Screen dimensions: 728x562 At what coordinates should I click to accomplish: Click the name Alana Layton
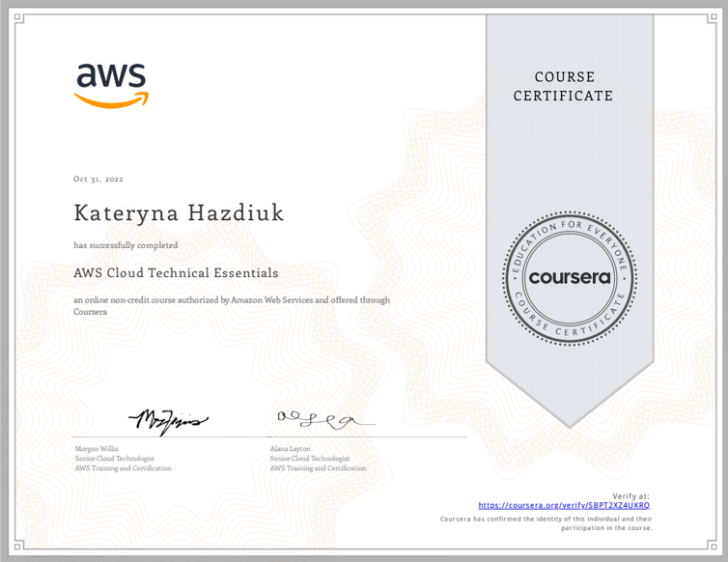291,449
